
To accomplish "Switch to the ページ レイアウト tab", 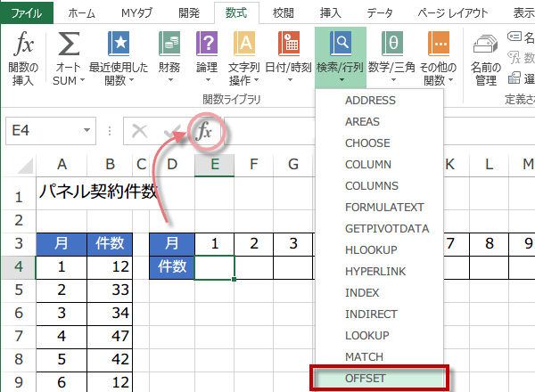I will (x=453, y=13).
